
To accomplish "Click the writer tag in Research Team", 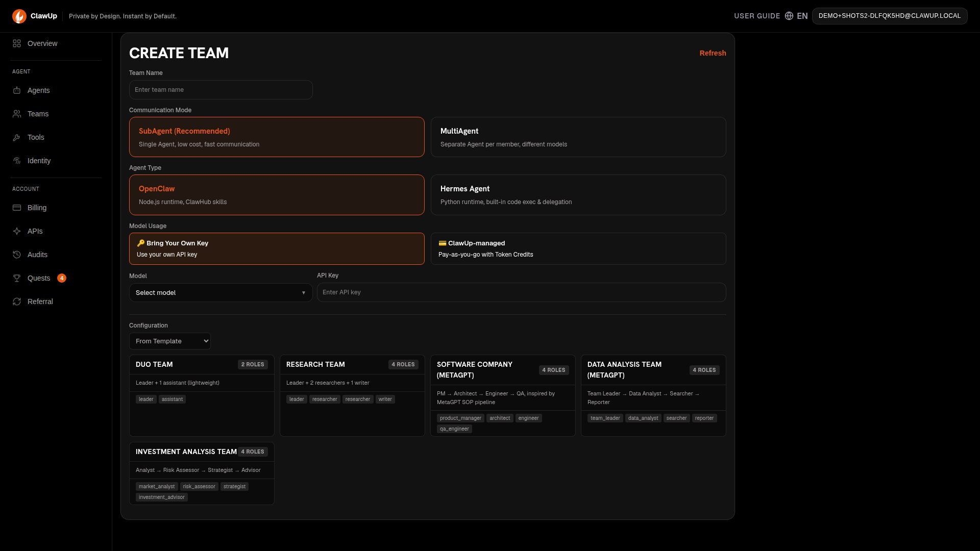I will (x=385, y=399).
